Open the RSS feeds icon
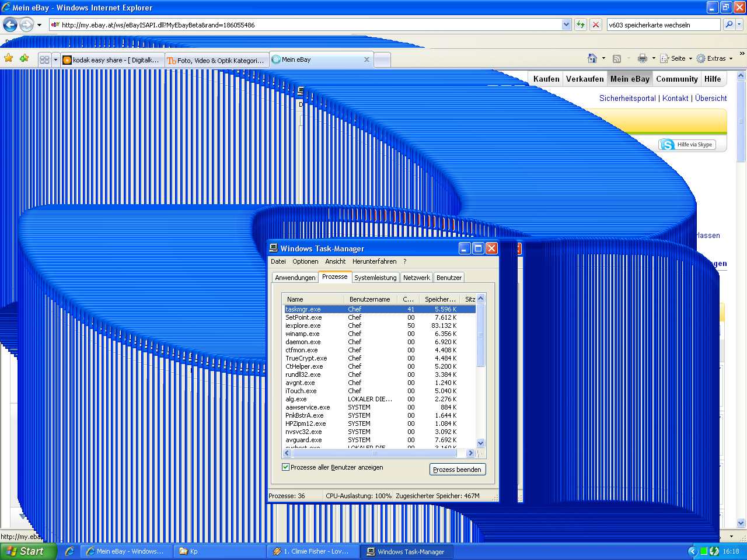The width and height of the screenshot is (747, 560). [x=617, y=58]
